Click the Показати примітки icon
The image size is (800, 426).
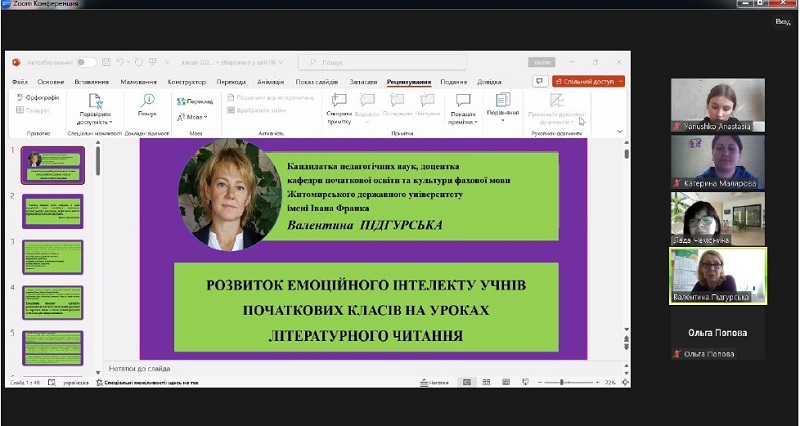pos(462,106)
